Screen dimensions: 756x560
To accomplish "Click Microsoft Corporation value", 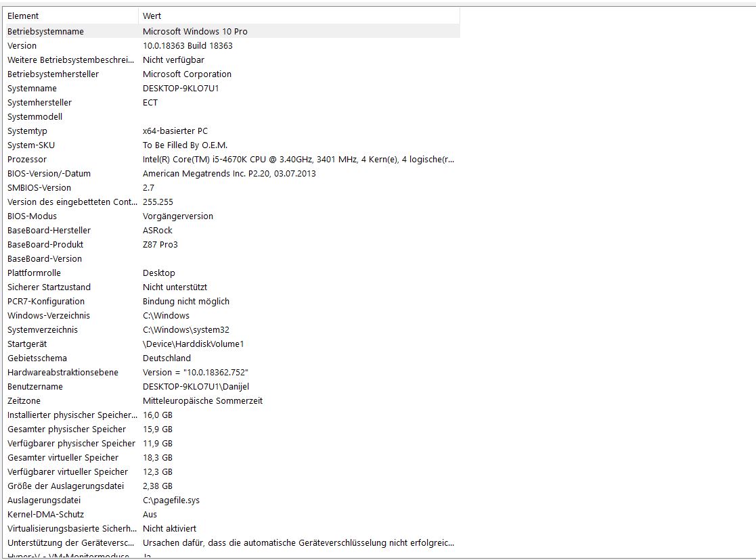I will tap(187, 74).
